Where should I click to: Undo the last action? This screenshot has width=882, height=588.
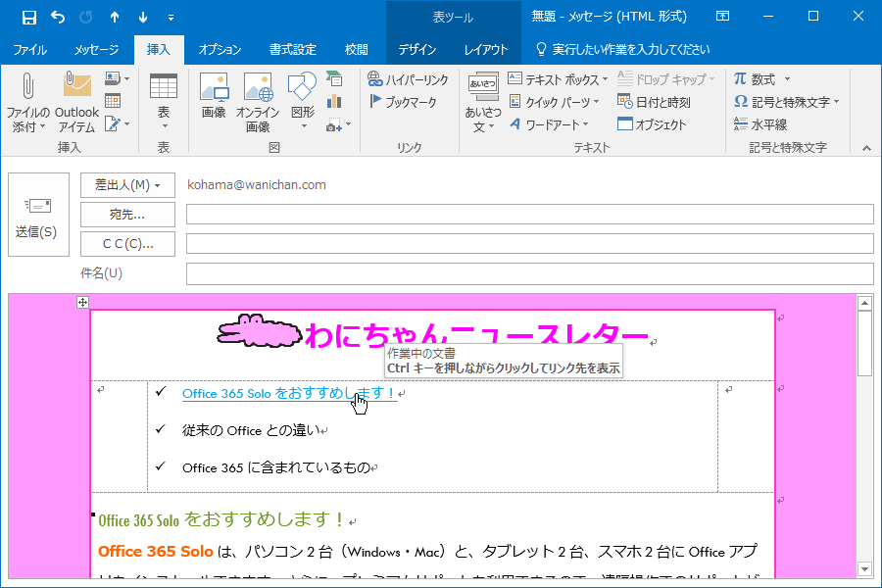pyautogui.click(x=58, y=18)
